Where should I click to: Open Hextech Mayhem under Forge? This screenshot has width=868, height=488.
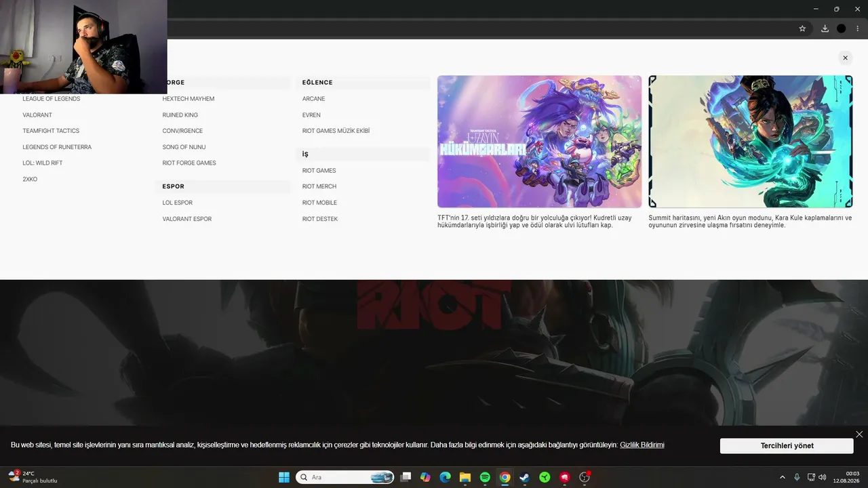point(189,99)
